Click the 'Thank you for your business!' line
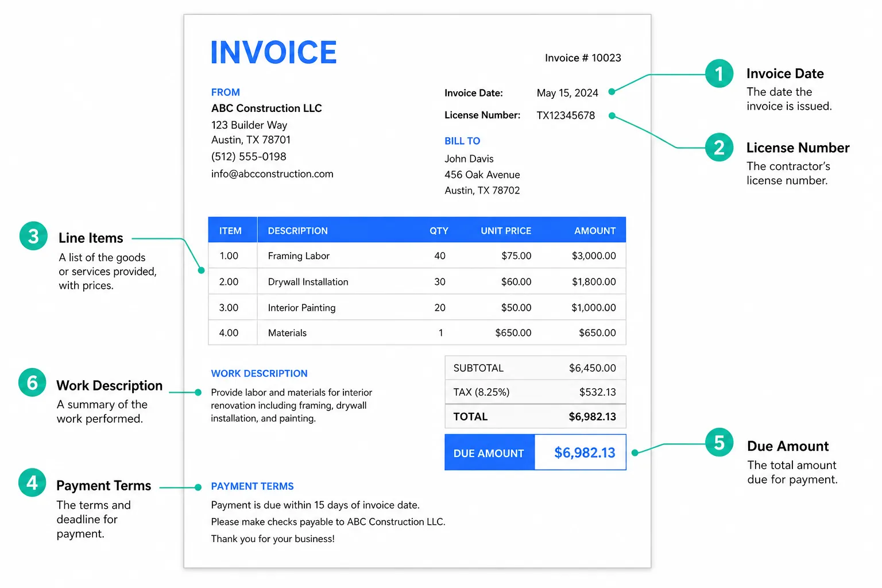Screen dimensions: 882x588 (x=273, y=539)
